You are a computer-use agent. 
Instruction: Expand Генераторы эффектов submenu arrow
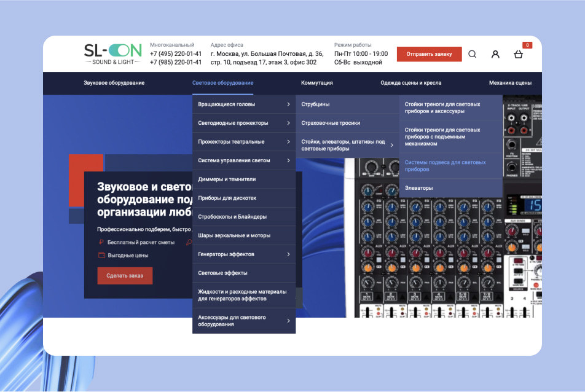click(x=288, y=254)
